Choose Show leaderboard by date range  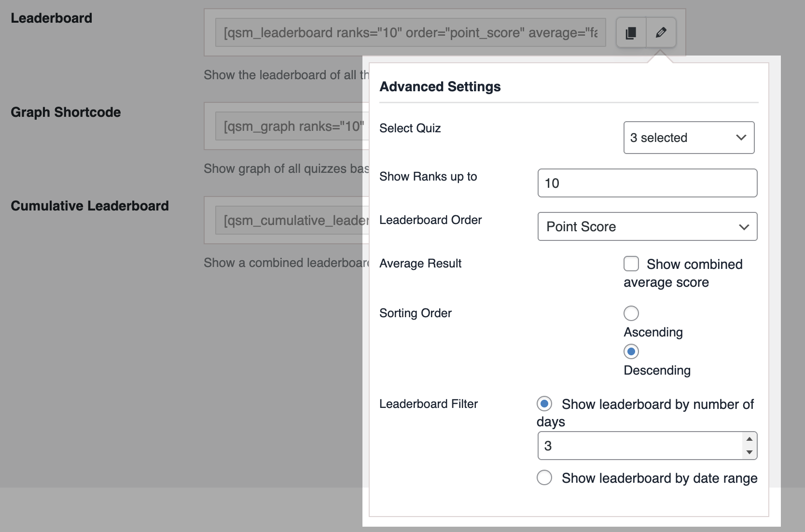544,478
